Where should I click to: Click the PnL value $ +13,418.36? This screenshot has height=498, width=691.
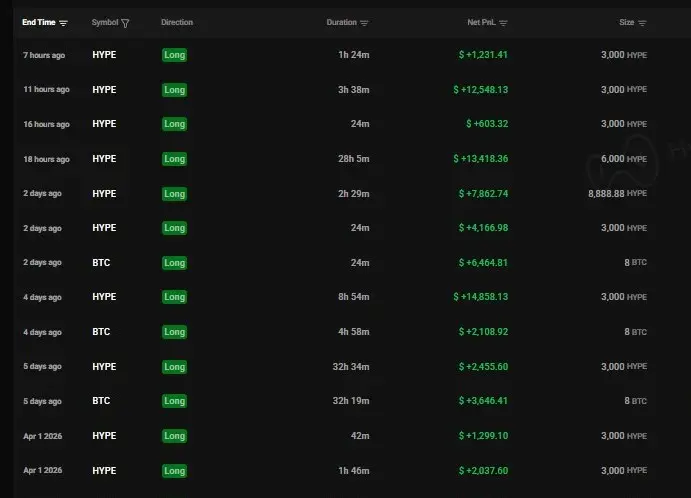point(480,159)
